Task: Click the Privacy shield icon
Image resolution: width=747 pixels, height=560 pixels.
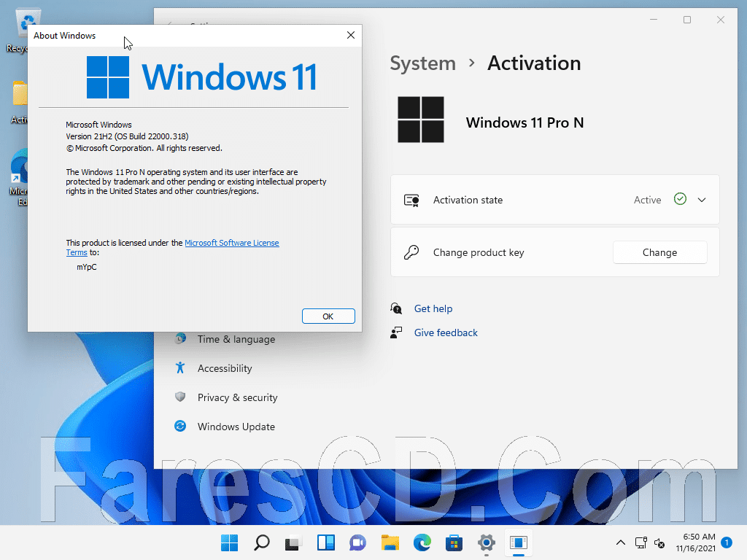Action: [180, 397]
